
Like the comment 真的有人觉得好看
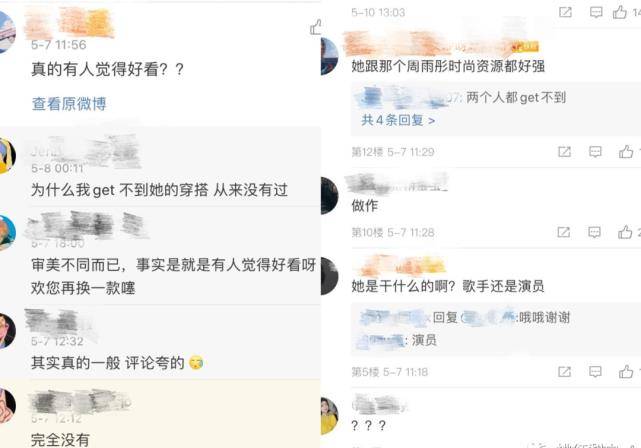[x=316, y=27]
